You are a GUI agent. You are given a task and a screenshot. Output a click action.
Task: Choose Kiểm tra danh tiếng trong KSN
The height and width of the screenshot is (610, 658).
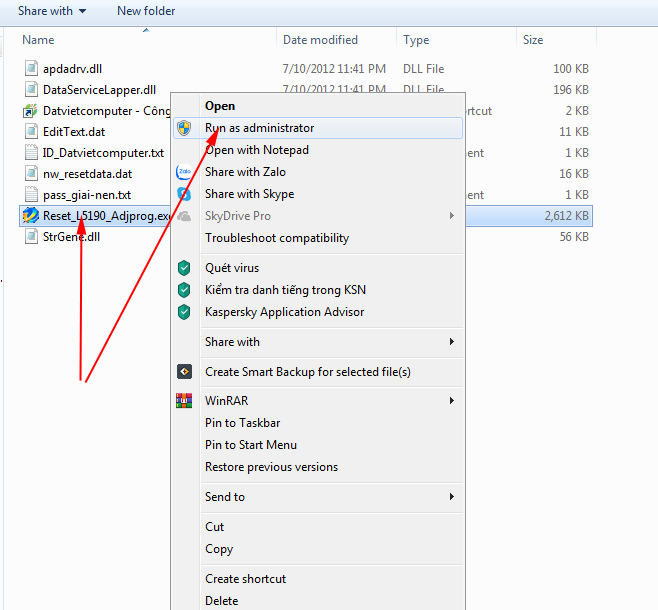click(x=318, y=290)
